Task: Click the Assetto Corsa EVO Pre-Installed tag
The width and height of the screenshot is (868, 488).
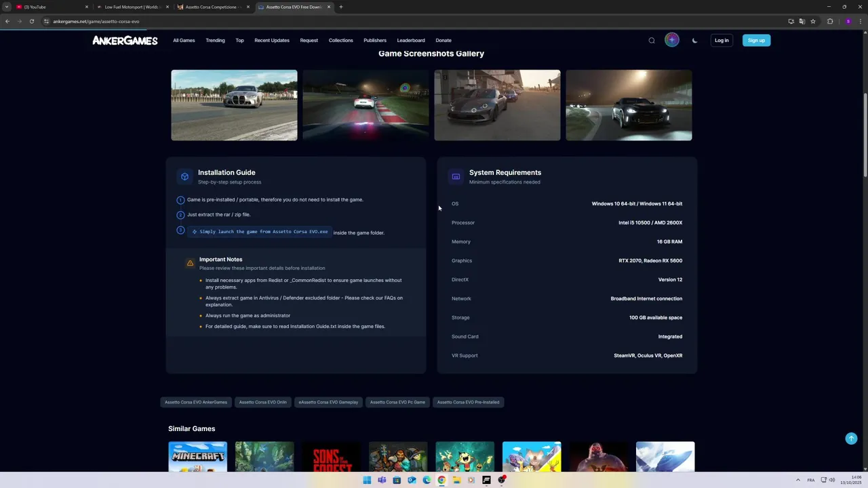Action: (x=468, y=402)
